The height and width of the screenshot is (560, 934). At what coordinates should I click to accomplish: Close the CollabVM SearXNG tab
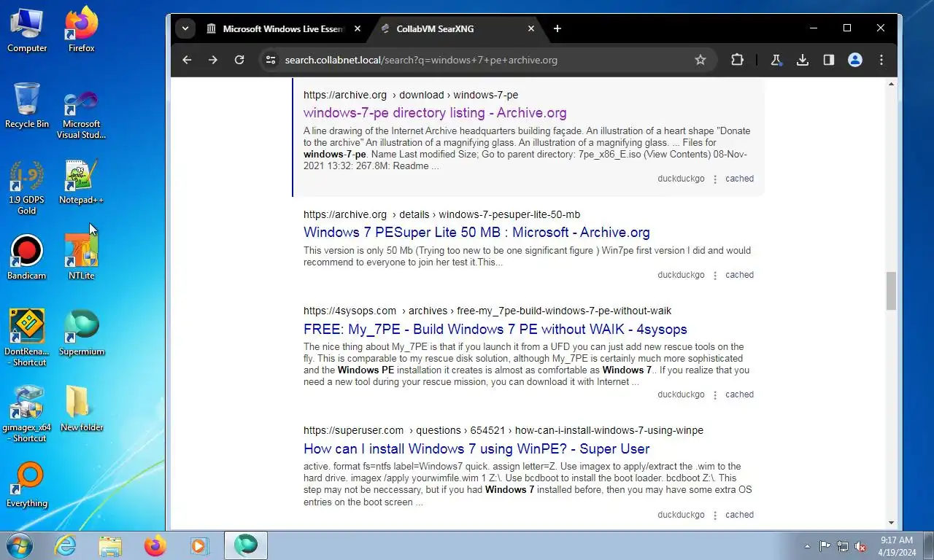(x=531, y=28)
